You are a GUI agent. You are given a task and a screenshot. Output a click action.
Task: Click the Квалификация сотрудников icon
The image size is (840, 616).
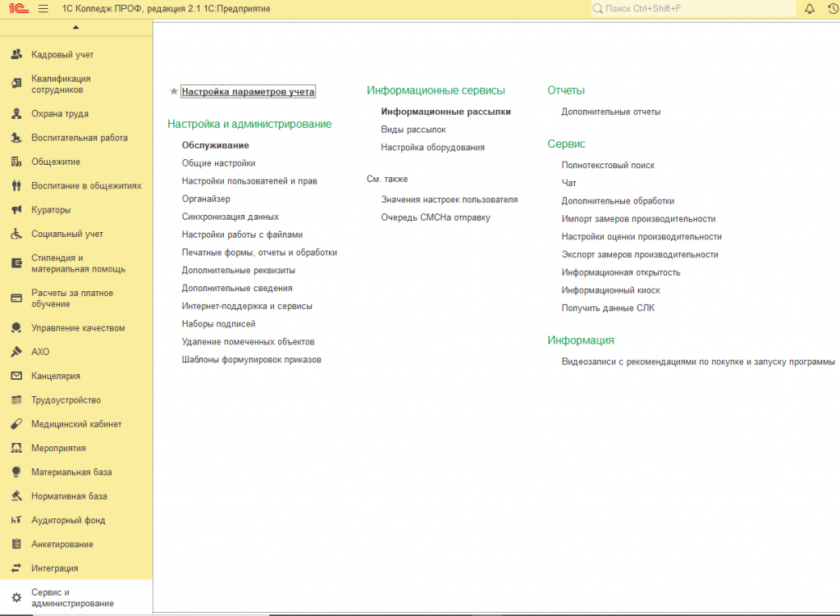(16, 84)
